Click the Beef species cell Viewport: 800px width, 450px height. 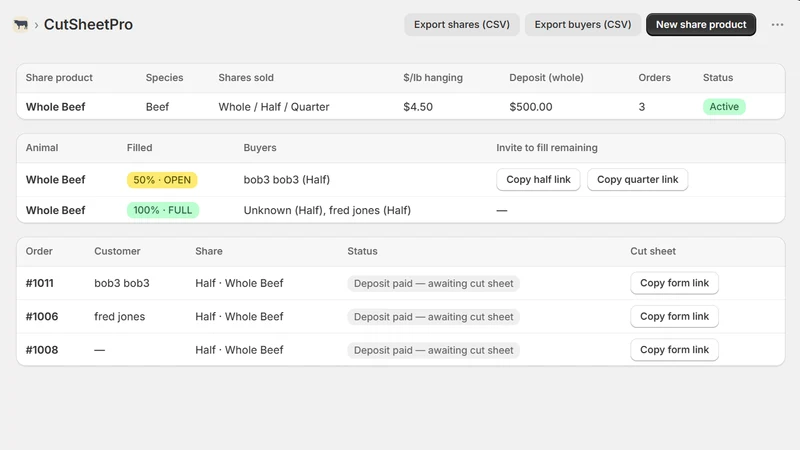coord(157,107)
